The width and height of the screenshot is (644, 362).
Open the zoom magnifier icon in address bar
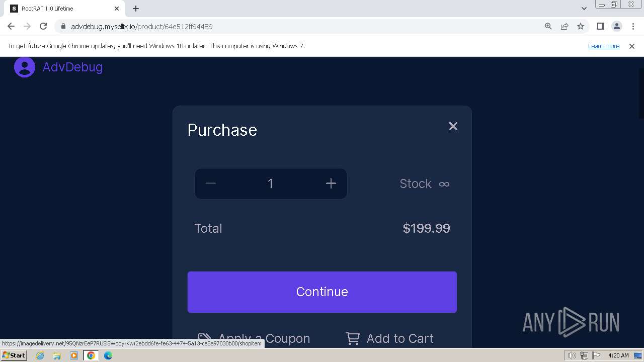coord(548,26)
